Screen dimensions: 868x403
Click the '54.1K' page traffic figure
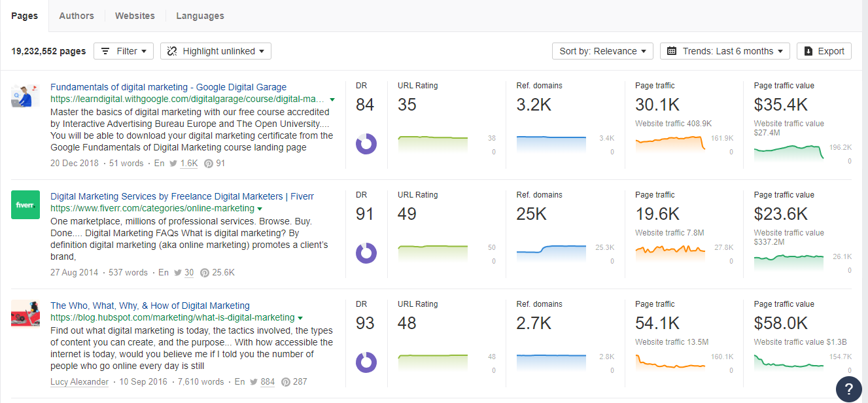657,323
